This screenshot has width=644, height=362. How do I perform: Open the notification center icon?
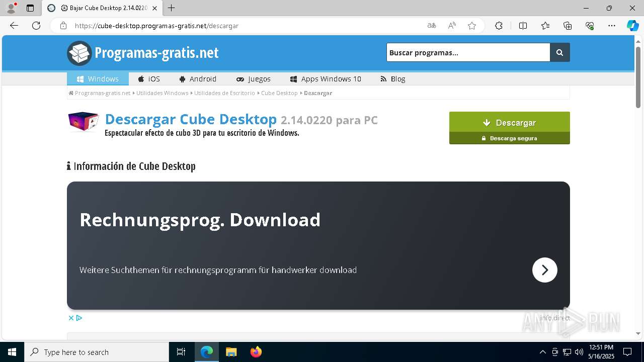tap(627, 352)
